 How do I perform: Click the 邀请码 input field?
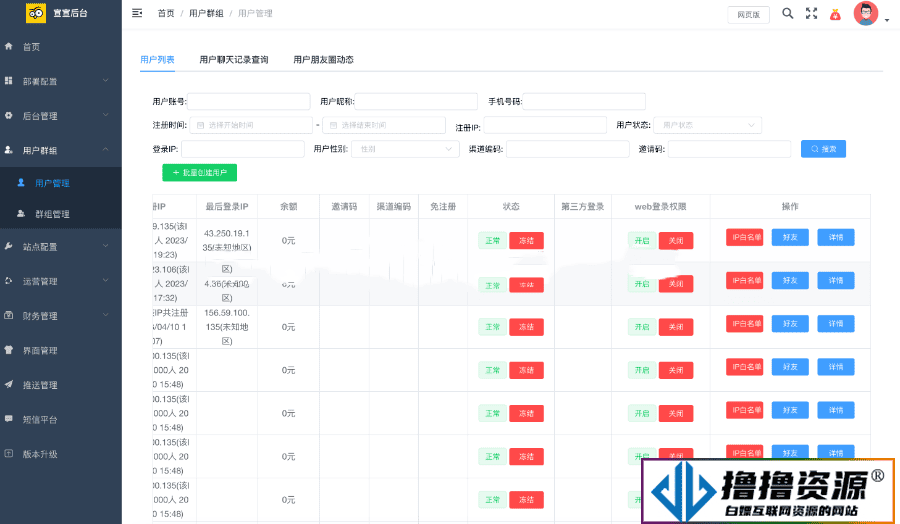tap(730, 149)
